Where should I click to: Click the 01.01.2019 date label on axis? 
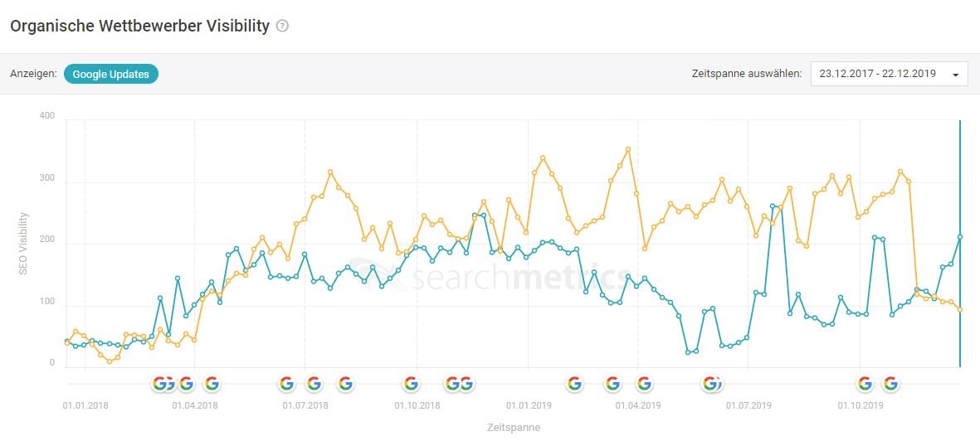(529, 405)
